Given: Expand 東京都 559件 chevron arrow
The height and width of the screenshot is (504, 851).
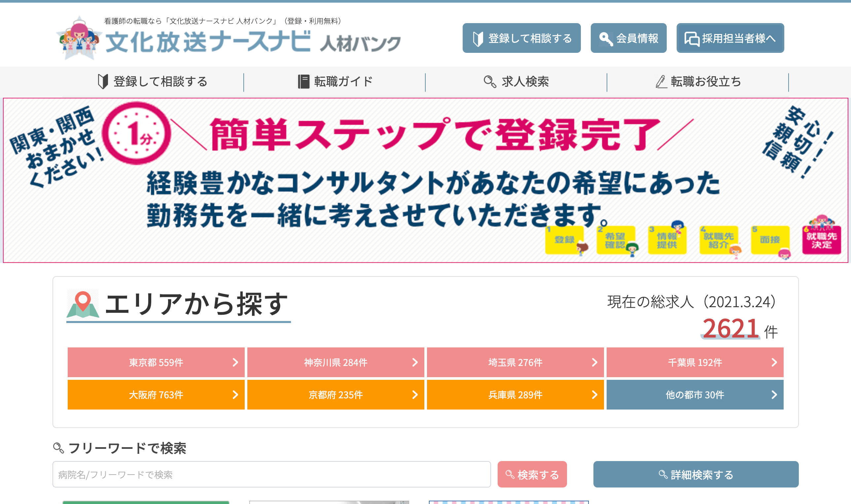Looking at the screenshot, I should (235, 362).
